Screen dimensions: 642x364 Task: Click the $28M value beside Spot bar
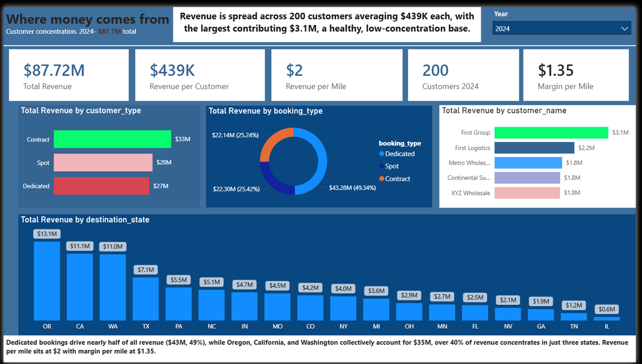[x=164, y=163]
